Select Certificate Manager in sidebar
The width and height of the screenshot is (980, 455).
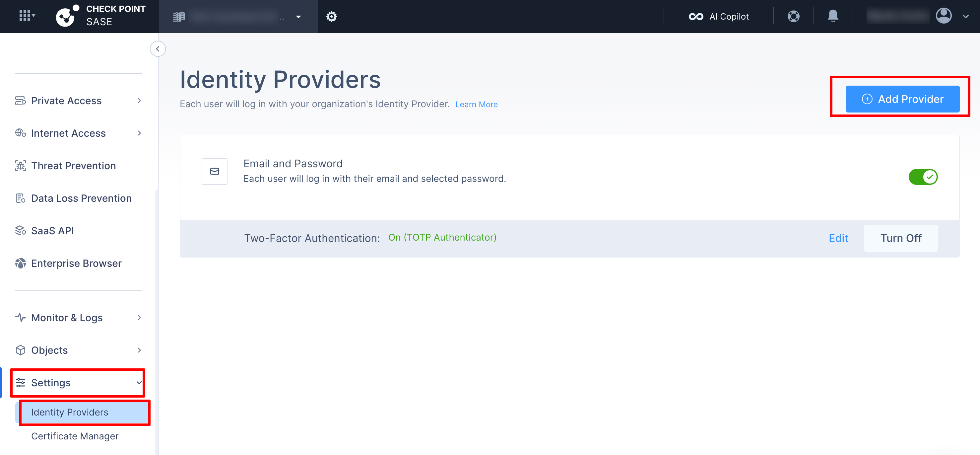pos(75,436)
